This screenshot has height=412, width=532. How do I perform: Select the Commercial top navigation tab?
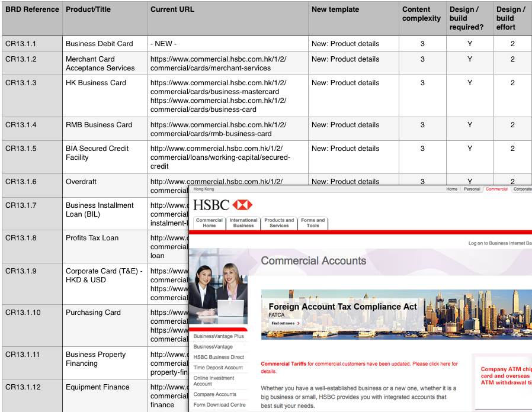point(496,189)
